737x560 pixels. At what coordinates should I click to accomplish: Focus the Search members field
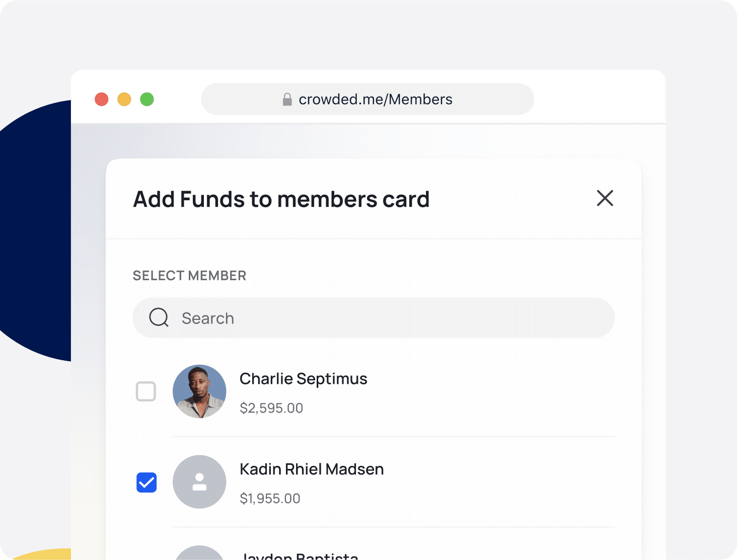pos(374,317)
